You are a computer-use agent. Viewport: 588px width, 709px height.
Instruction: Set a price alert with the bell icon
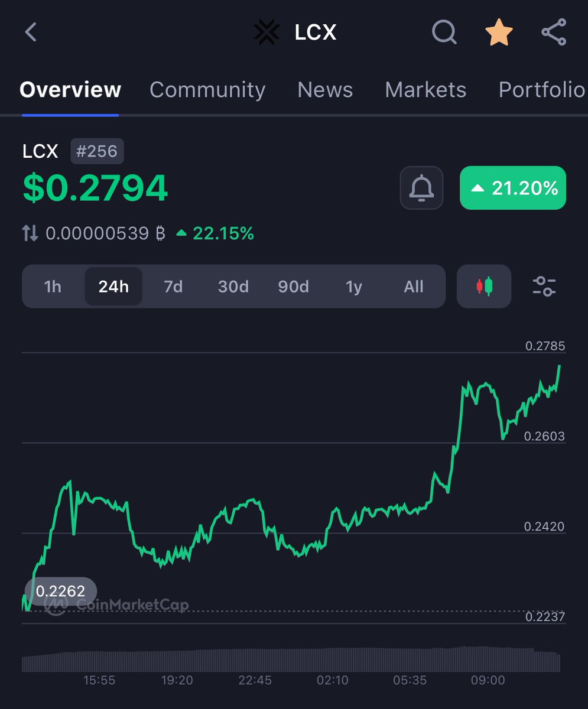coord(421,188)
